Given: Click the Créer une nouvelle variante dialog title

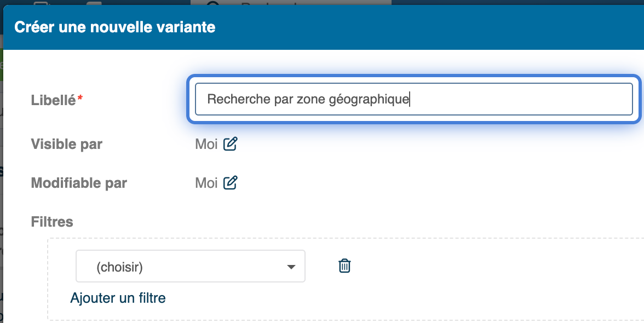Looking at the screenshot, I should (x=115, y=27).
